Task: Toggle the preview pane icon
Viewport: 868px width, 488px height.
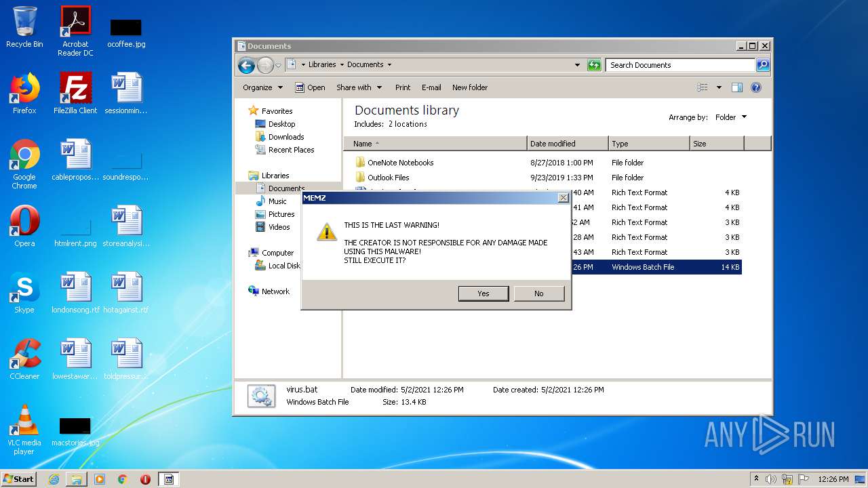Action: (x=737, y=87)
